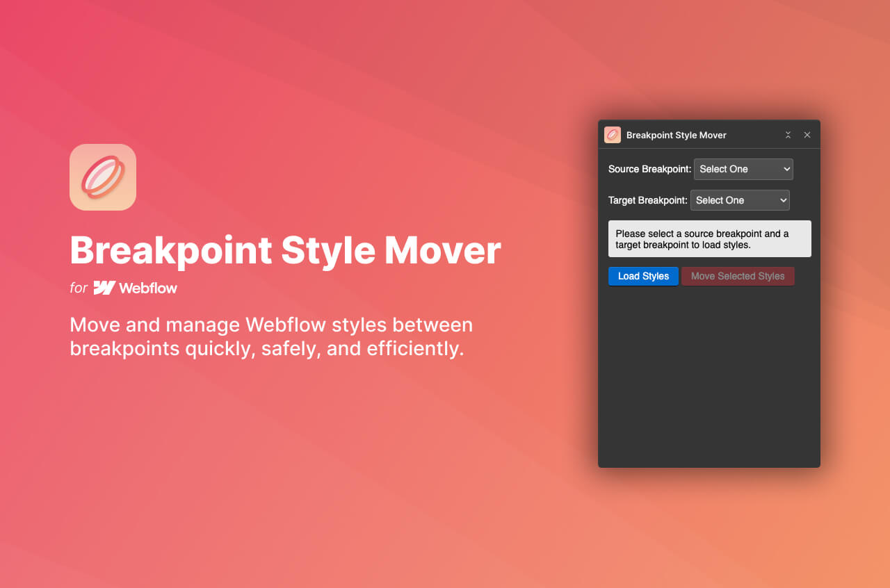
Task: Open the Source Breakpoint dropdown
Action: point(743,169)
